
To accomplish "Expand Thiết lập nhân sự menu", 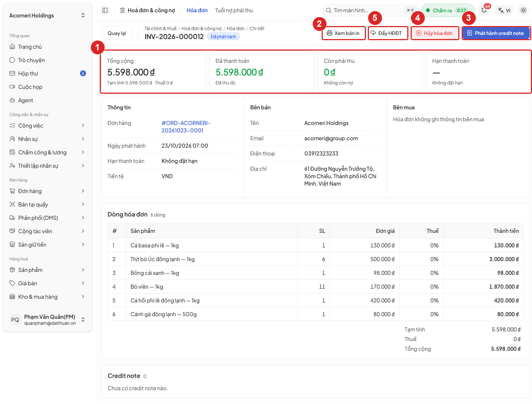I will [48, 166].
